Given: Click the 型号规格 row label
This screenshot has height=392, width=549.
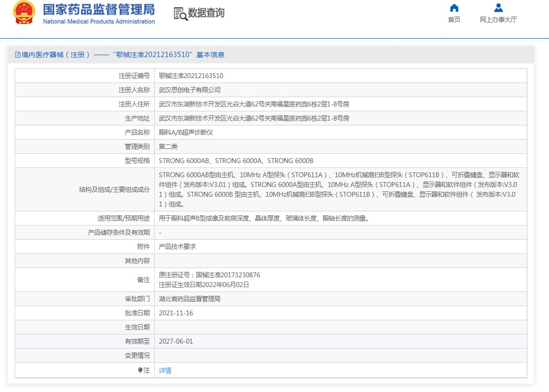Looking at the screenshot, I should coord(137,161).
